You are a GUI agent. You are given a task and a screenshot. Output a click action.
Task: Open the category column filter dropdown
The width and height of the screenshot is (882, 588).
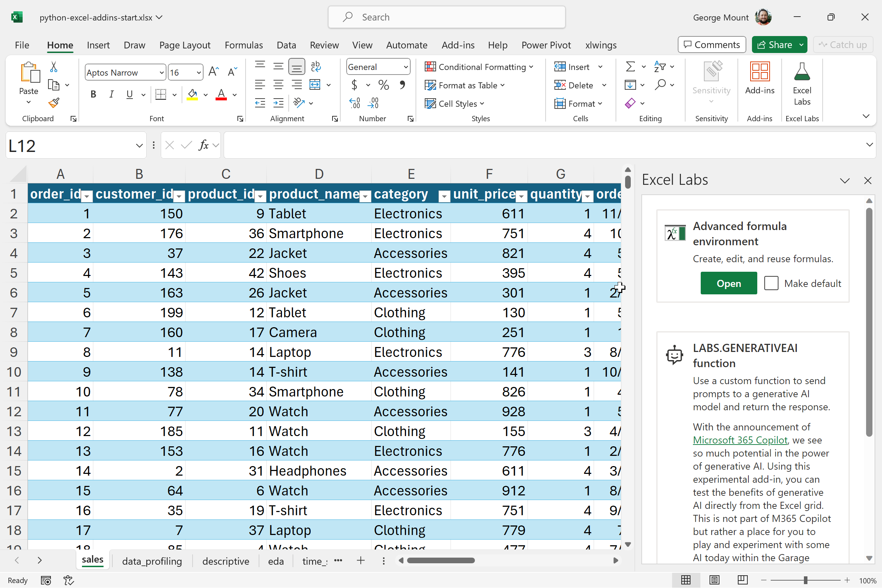[x=444, y=196]
